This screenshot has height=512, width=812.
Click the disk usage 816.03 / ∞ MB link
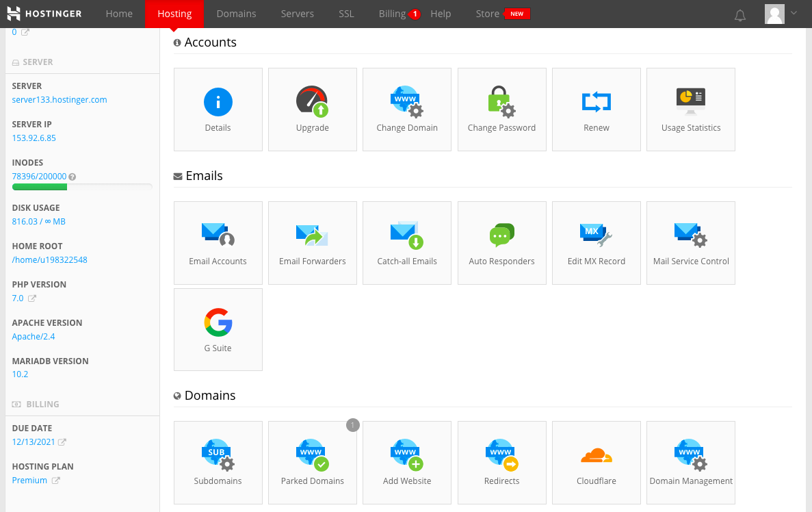39,221
